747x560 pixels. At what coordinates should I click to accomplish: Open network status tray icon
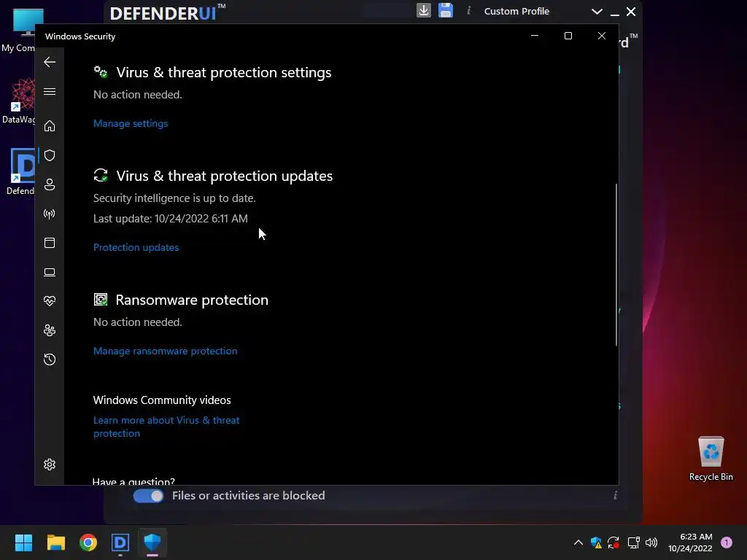(x=633, y=542)
